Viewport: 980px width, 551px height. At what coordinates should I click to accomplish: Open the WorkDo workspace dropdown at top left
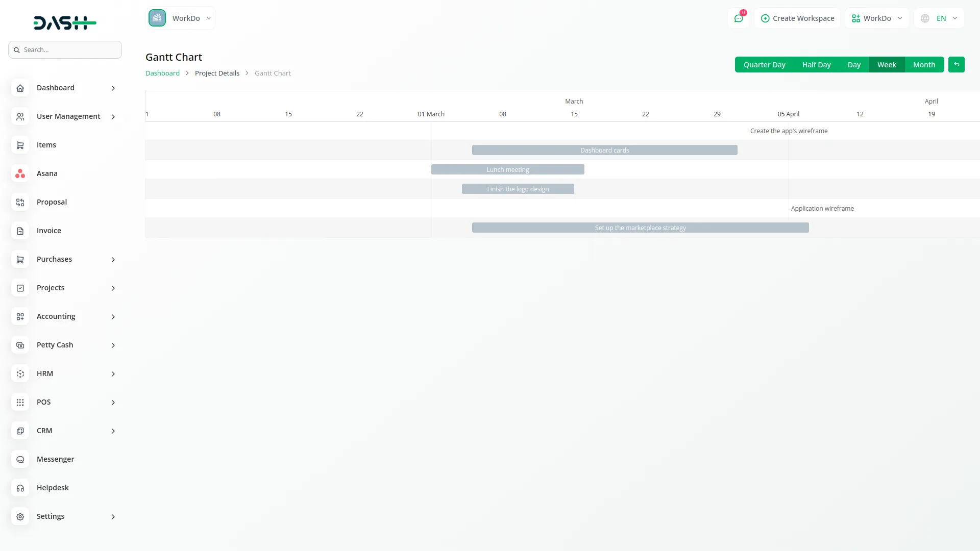(x=181, y=18)
